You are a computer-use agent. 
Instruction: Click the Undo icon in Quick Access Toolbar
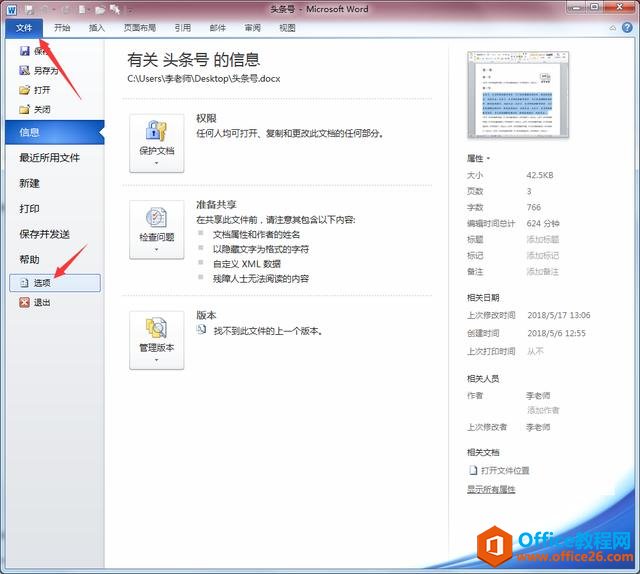tap(45, 10)
